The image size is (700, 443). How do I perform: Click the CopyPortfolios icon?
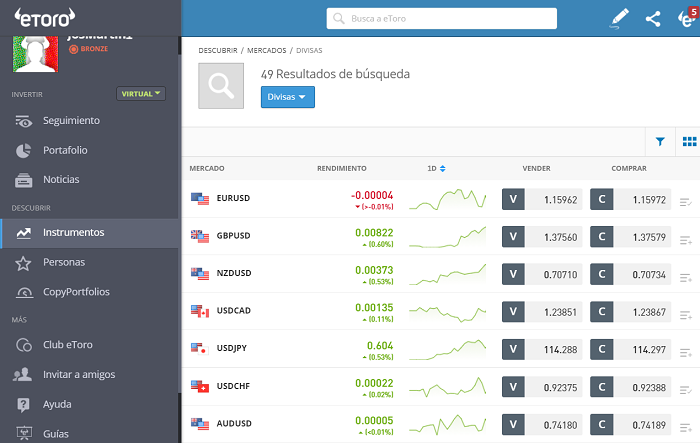coord(25,293)
